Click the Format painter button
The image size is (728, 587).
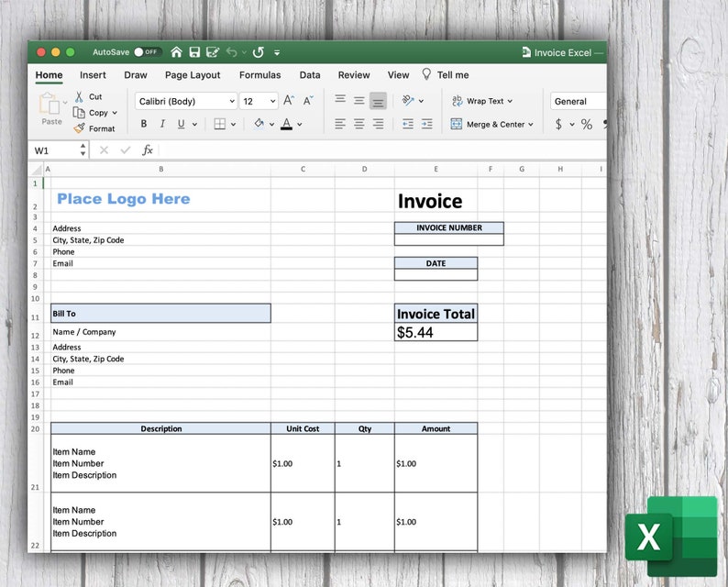pyautogui.click(x=94, y=128)
